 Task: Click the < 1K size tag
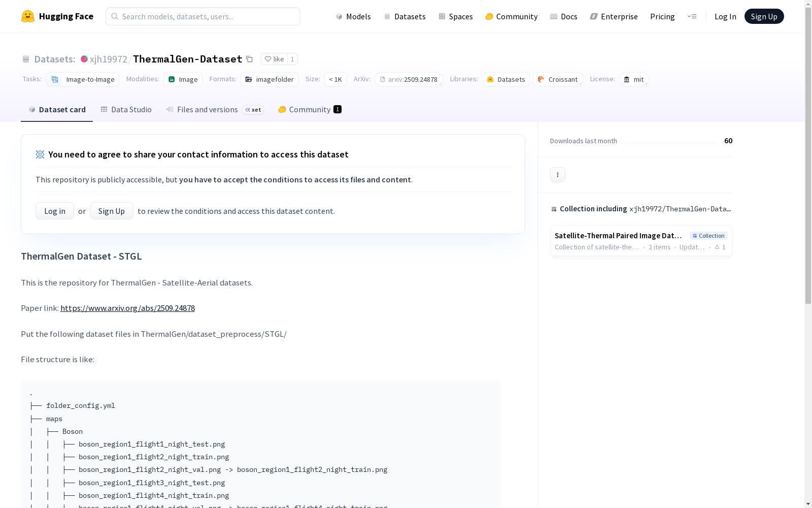click(x=335, y=79)
